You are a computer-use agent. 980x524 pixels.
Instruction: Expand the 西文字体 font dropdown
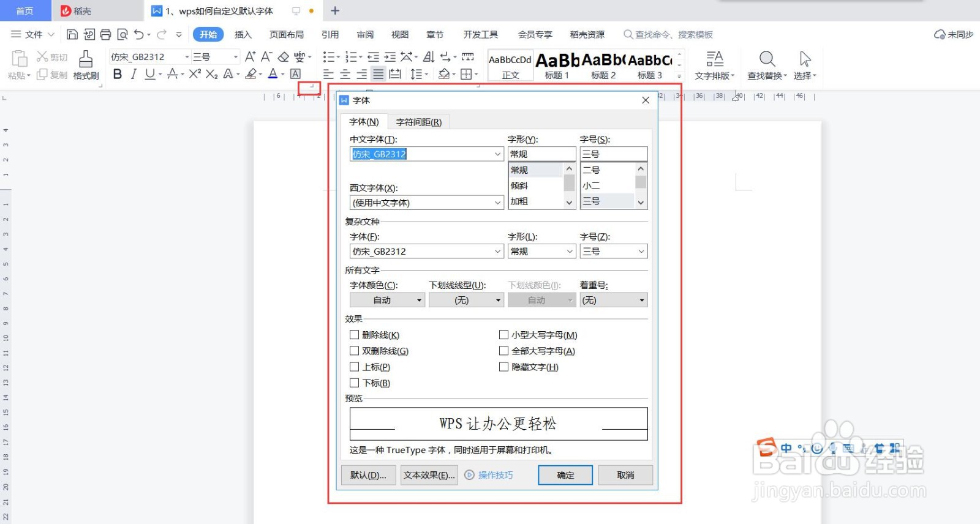(x=498, y=203)
